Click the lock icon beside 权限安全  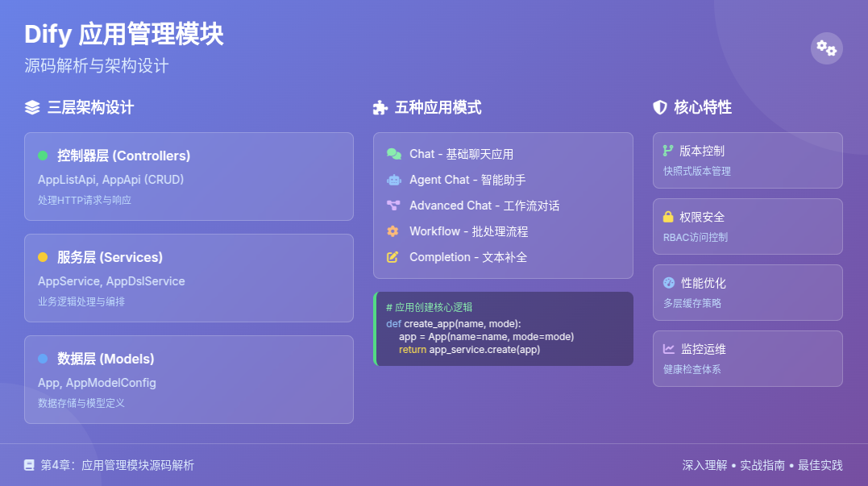point(668,217)
